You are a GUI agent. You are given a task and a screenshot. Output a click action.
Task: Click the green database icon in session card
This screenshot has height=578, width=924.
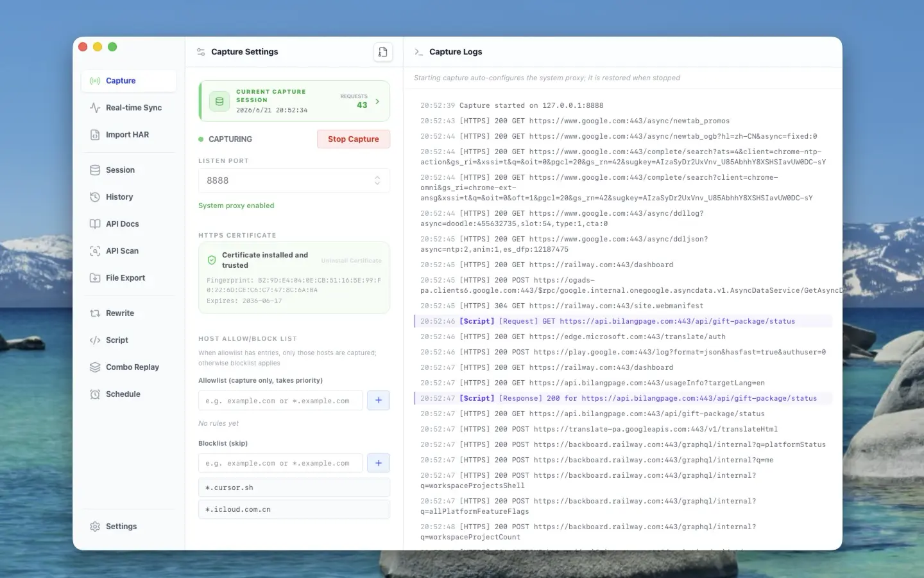[219, 101]
